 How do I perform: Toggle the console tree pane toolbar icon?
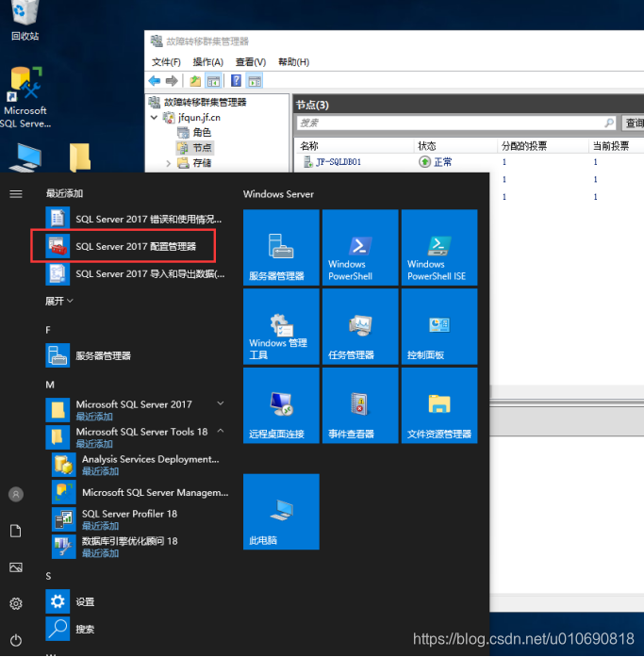[x=213, y=80]
